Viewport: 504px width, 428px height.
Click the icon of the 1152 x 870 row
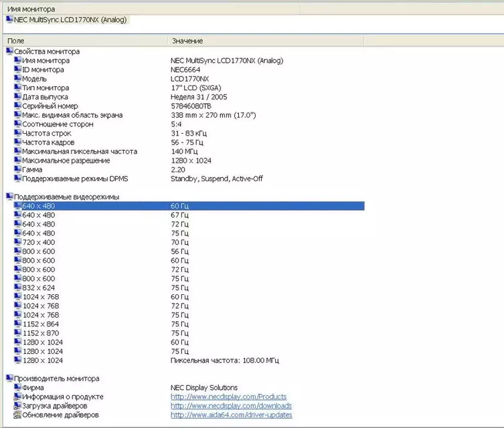[x=17, y=332]
